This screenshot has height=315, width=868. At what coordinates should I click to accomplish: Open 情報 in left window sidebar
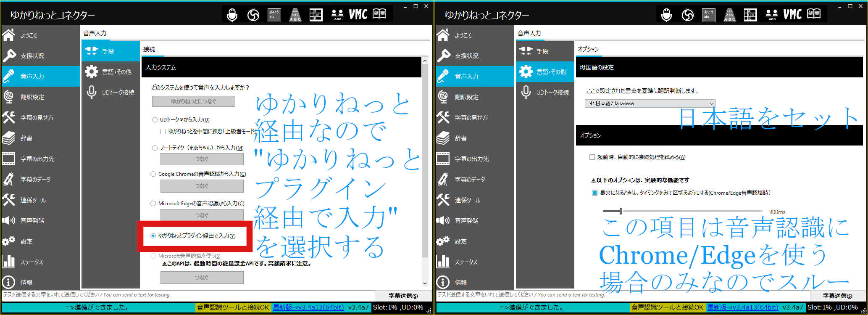40,282
